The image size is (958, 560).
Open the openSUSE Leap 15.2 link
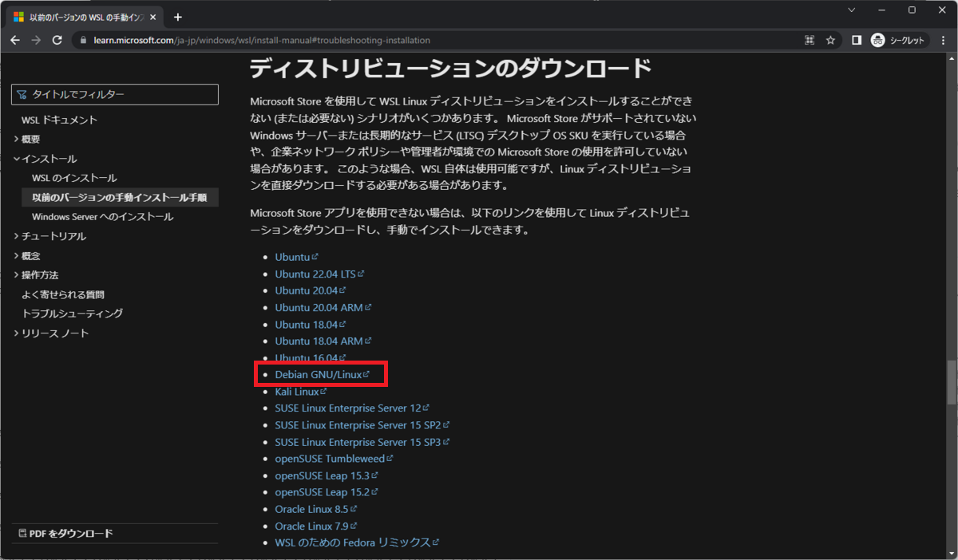coord(327,492)
